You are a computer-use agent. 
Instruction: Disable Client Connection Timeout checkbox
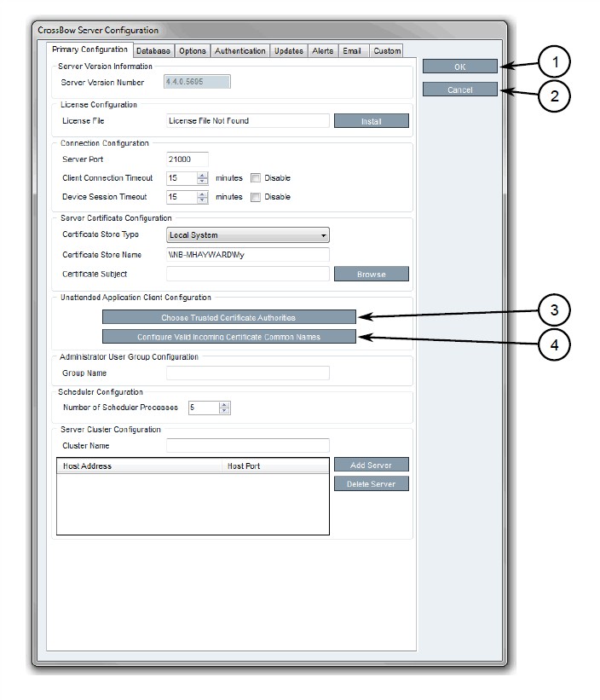256,178
